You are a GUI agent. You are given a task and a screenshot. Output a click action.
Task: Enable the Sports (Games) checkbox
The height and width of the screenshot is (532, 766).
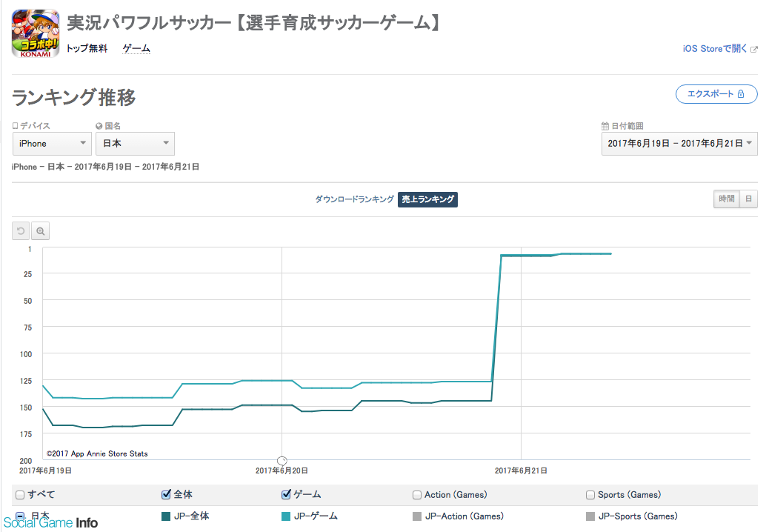[590, 495]
